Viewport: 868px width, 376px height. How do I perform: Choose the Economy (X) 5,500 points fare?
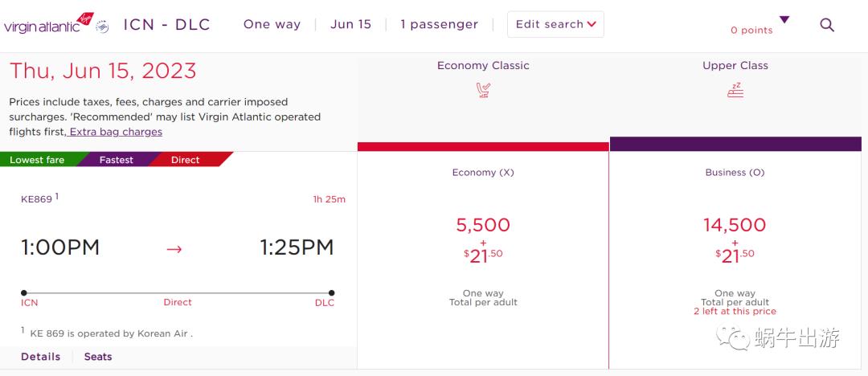[483, 226]
